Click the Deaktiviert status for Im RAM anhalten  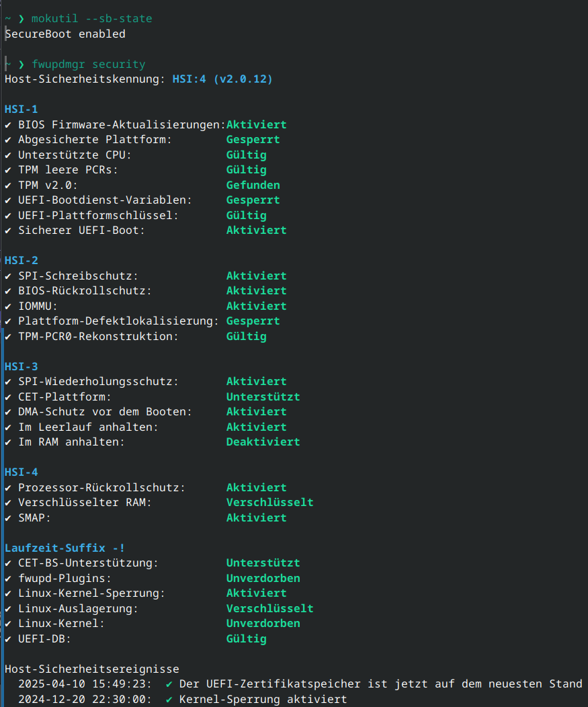point(263,442)
